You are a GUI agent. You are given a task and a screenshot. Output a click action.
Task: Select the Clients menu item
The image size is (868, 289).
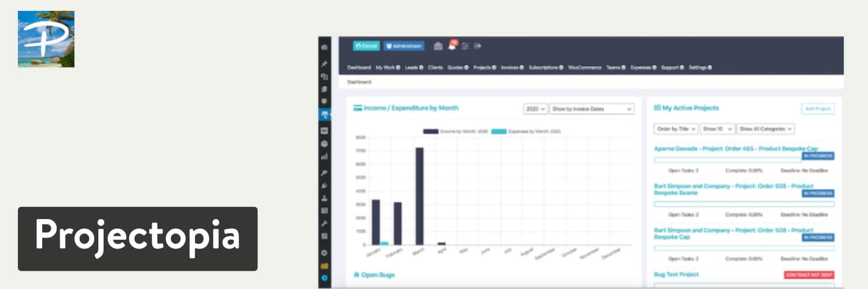(x=435, y=68)
